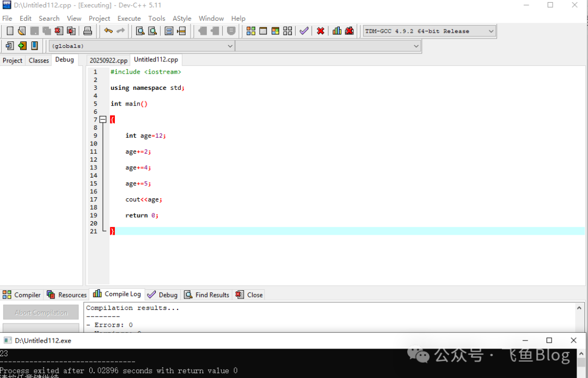Open the Debug bottom panel tab
This screenshot has width=588, height=378.
point(162,295)
